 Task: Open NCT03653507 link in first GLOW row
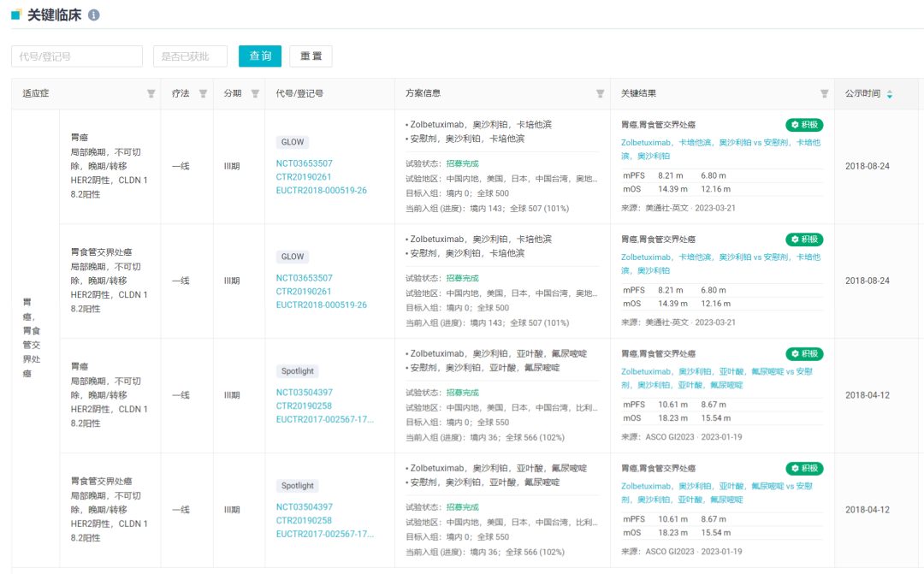304,163
